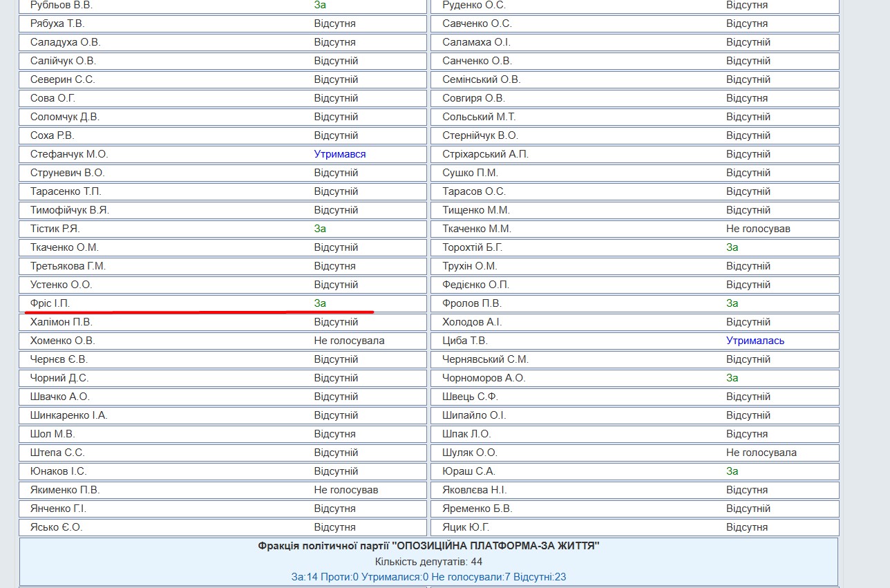Click Не голосувала beside Шуляк О.О.

click(x=761, y=453)
